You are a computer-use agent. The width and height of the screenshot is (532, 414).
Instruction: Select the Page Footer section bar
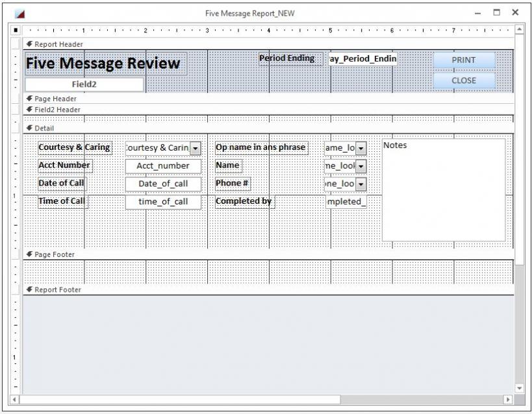tap(268, 254)
